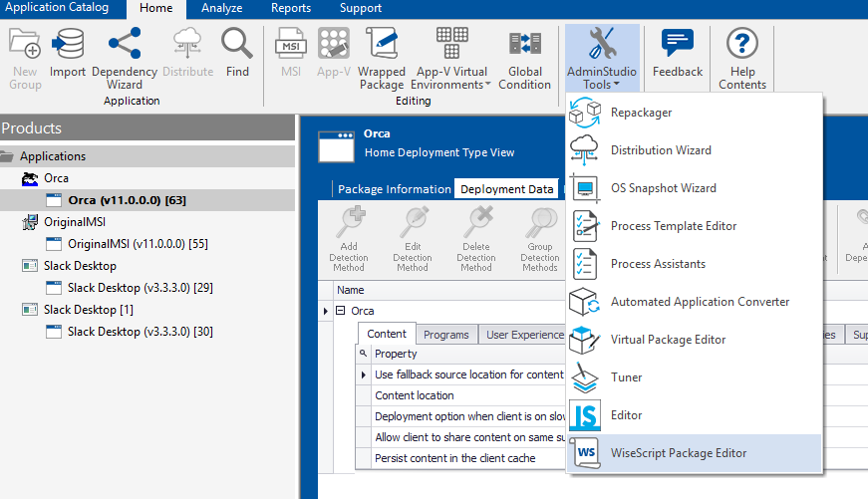Select Slack Desktop (v3.3.3.0) [29] package
Image resolution: width=868 pixels, height=499 pixels.
pos(140,288)
